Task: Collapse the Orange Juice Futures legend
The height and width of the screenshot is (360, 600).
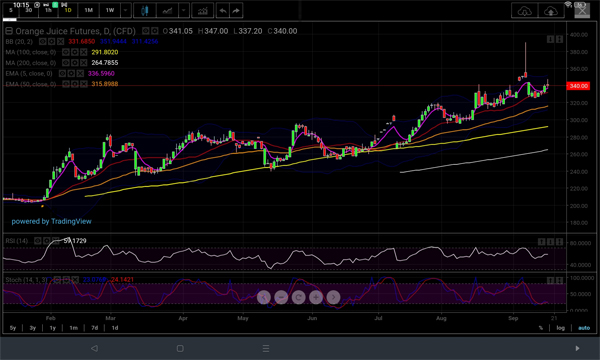Action: click(9, 31)
